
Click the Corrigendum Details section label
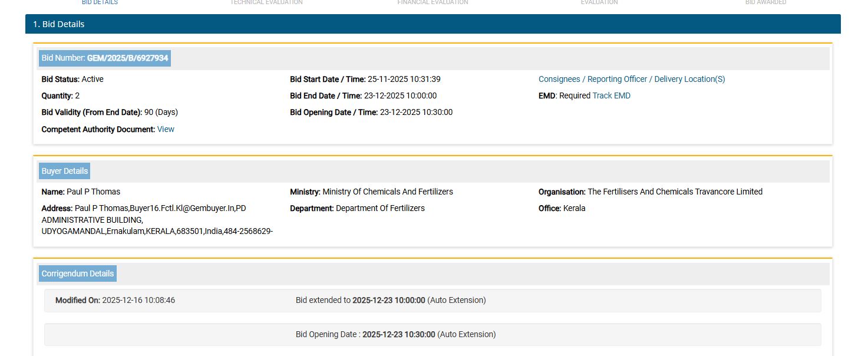(77, 273)
